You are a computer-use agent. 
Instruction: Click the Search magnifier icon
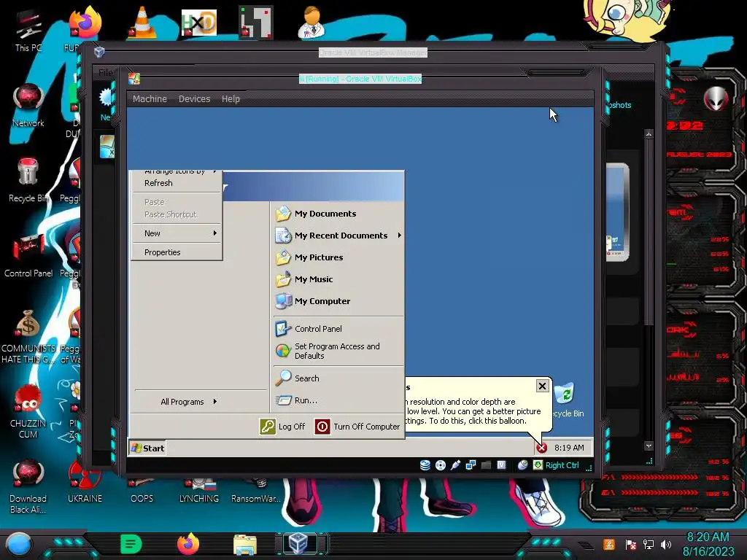pos(283,378)
